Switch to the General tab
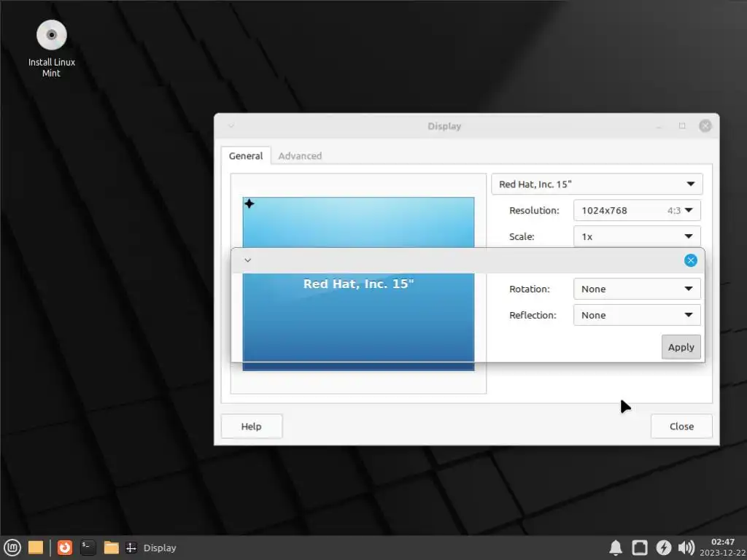 pyautogui.click(x=246, y=156)
